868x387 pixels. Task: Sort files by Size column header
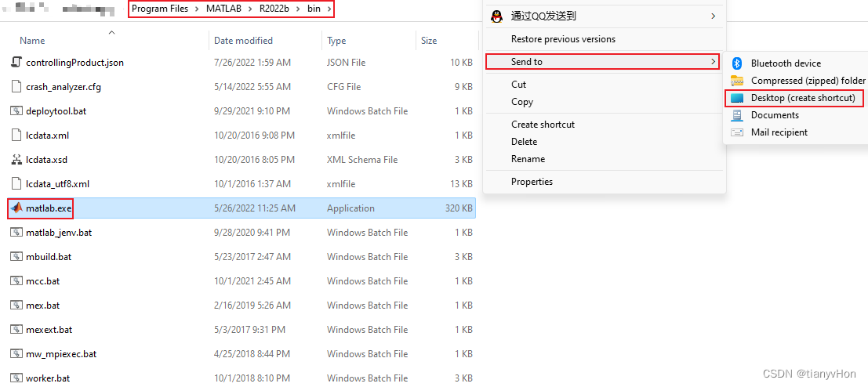(428, 41)
